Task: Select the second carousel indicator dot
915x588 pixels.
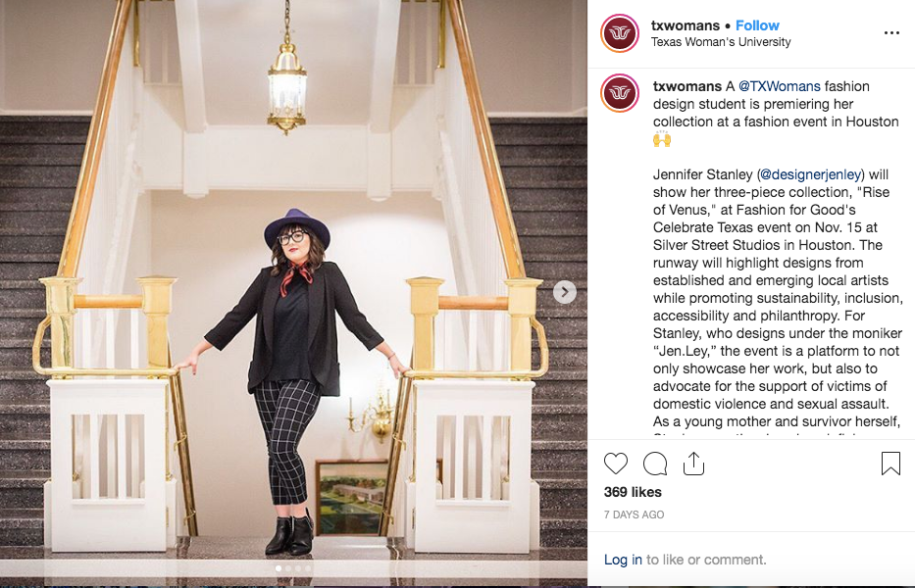Action: (x=288, y=568)
